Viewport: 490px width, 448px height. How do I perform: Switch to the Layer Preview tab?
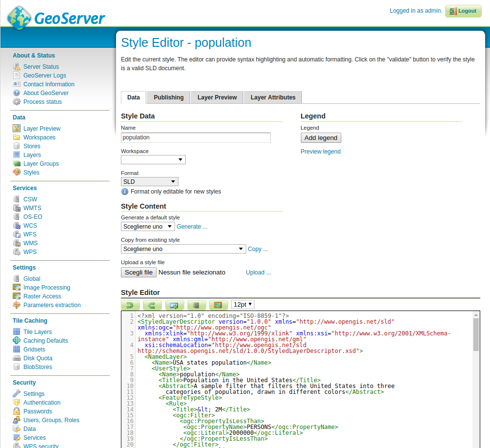[x=217, y=97]
